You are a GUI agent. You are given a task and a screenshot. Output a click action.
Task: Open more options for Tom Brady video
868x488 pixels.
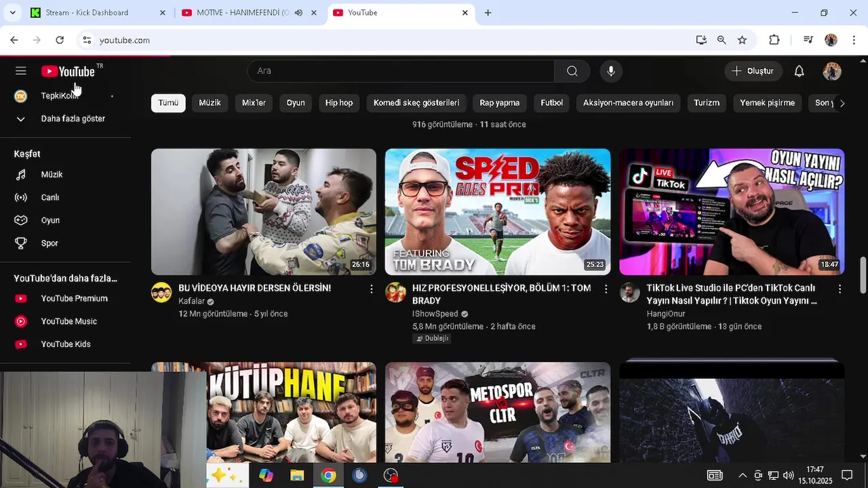606,289
